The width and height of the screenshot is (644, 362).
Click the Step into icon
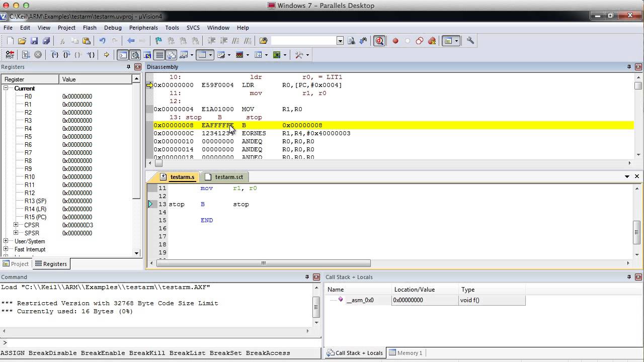coord(55,55)
